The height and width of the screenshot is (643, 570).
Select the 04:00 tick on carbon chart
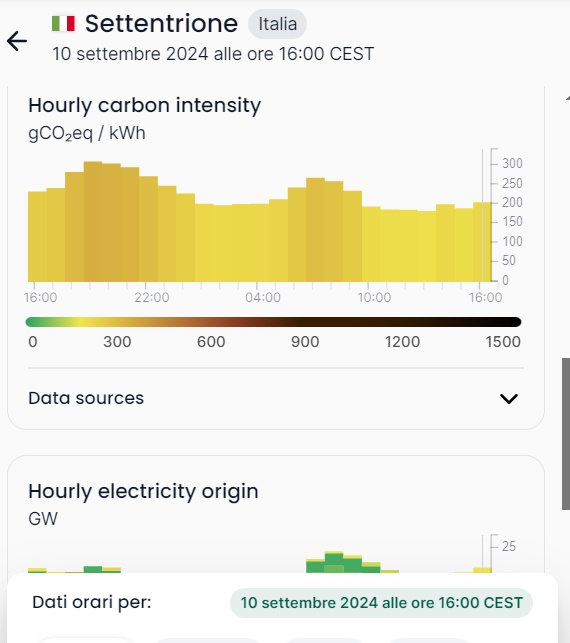click(263, 297)
